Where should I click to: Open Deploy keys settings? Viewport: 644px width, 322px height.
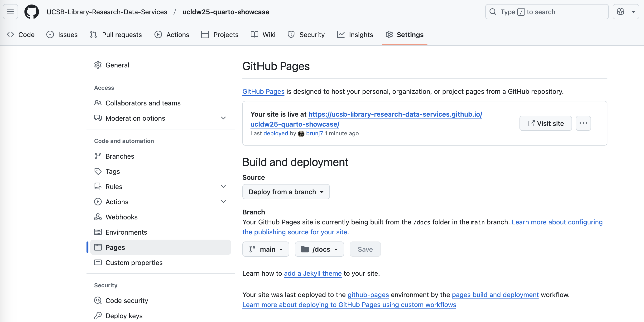[x=124, y=316]
